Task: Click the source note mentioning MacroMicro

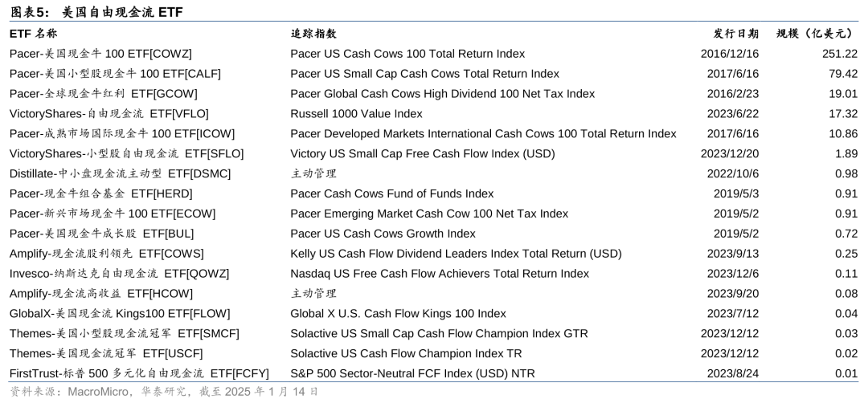Action: pos(164,392)
